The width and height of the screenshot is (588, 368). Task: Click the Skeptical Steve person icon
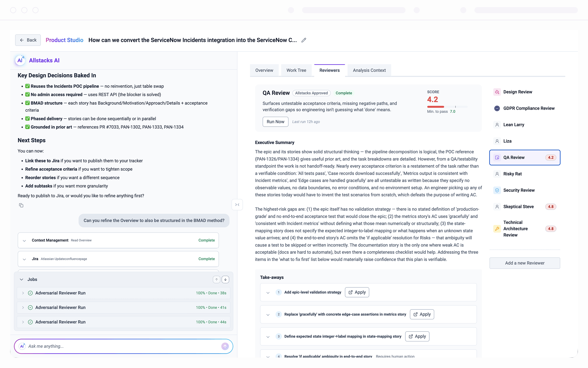click(497, 207)
